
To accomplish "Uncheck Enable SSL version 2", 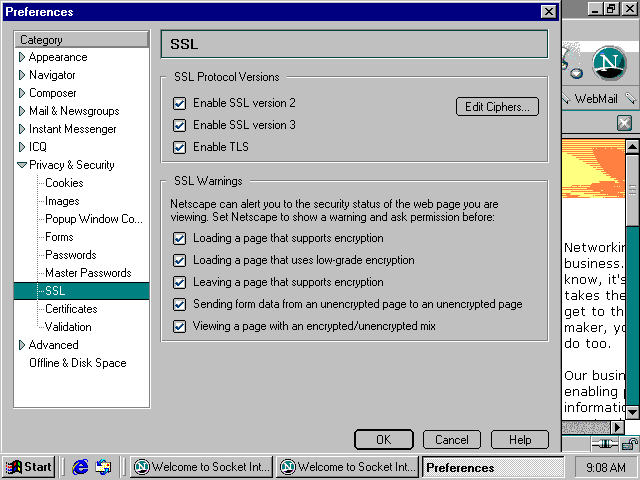I will (180, 103).
